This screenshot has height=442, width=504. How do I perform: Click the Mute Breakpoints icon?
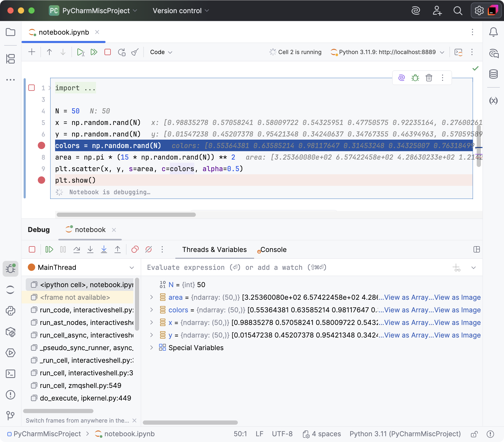point(149,249)
